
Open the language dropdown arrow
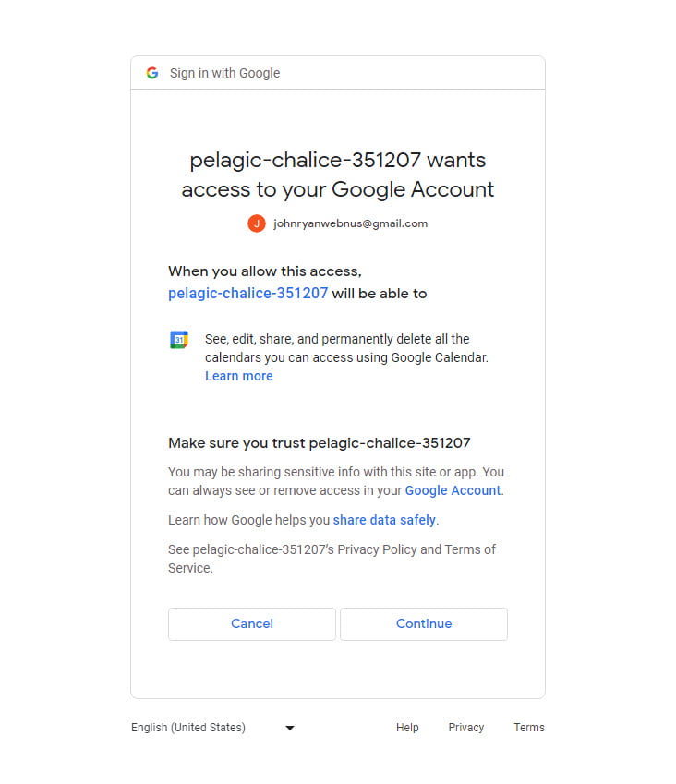290,728
